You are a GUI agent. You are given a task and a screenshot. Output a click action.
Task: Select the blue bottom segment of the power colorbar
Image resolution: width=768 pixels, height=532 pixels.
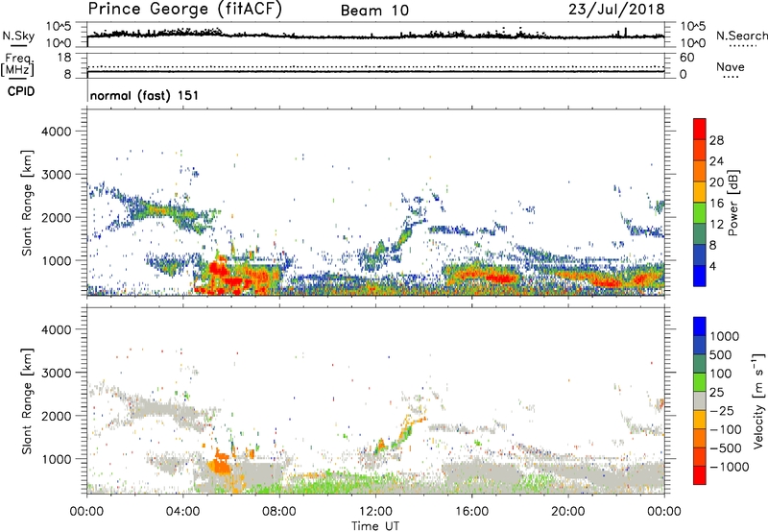(x=700, y=276)
